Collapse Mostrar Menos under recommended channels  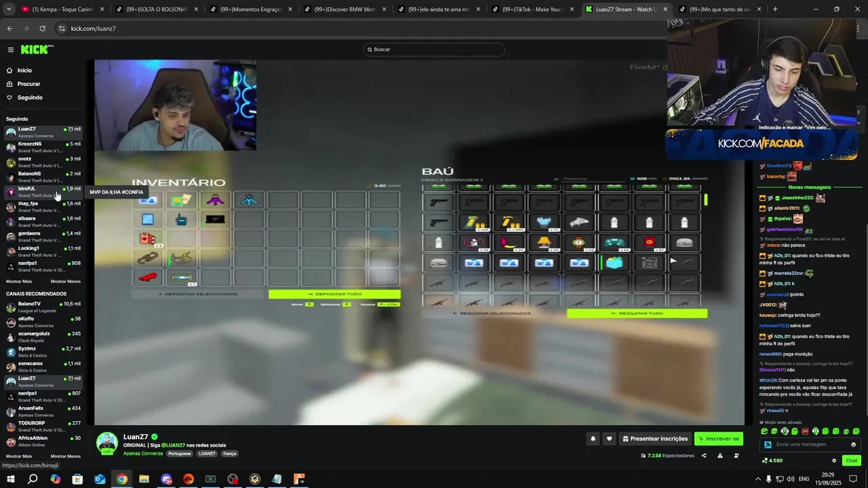(x=66, y=456)
